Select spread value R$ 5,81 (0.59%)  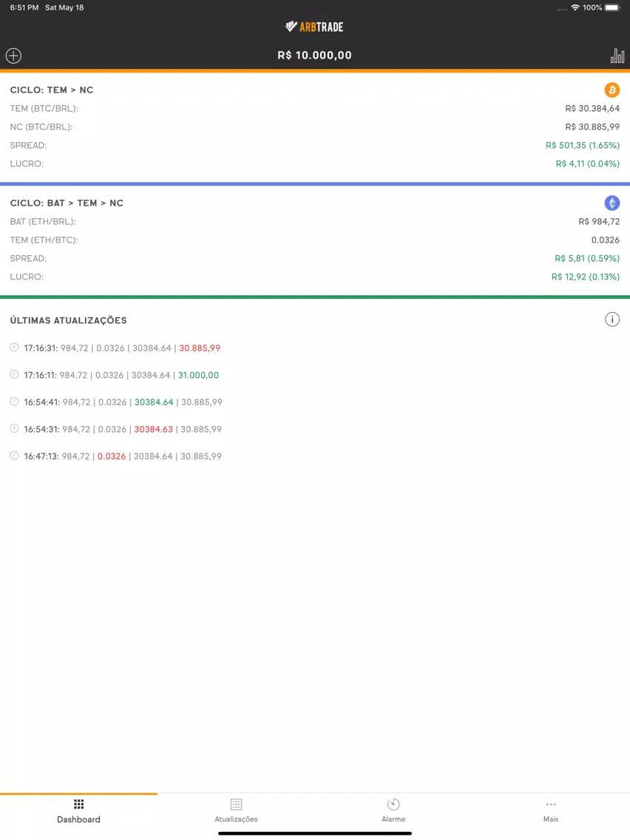coord(587,258)
